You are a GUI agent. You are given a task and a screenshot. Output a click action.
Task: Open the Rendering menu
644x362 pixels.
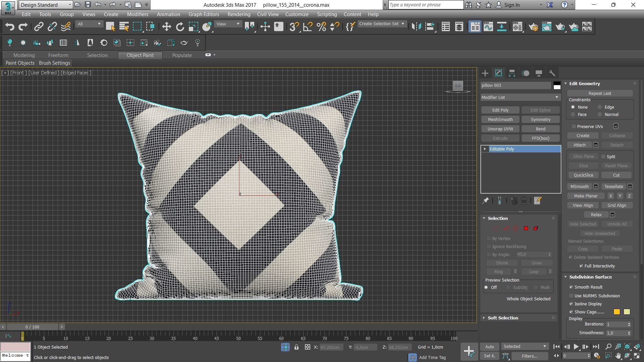point(239,14)
